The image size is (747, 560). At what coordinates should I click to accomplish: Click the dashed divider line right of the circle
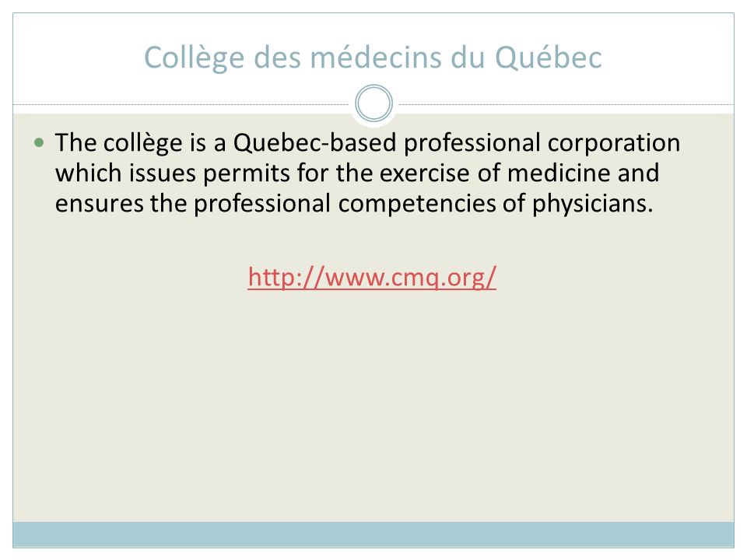click(x=565, y=104)
